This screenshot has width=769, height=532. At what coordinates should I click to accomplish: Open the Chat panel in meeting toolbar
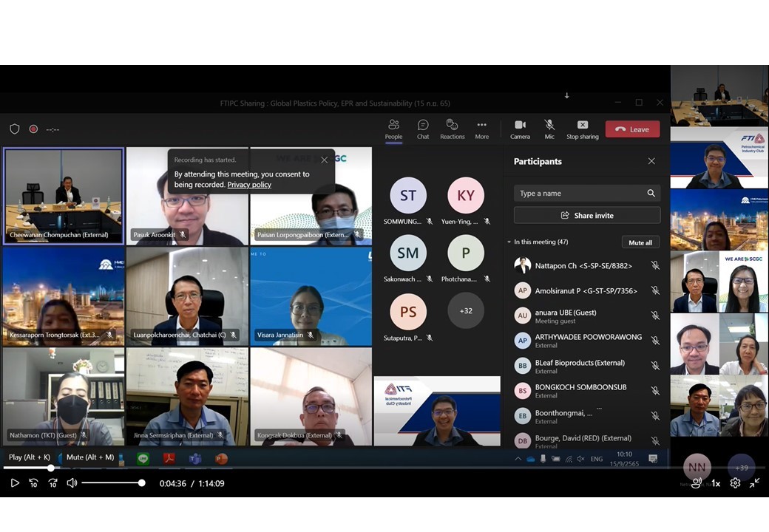(423, 129)
